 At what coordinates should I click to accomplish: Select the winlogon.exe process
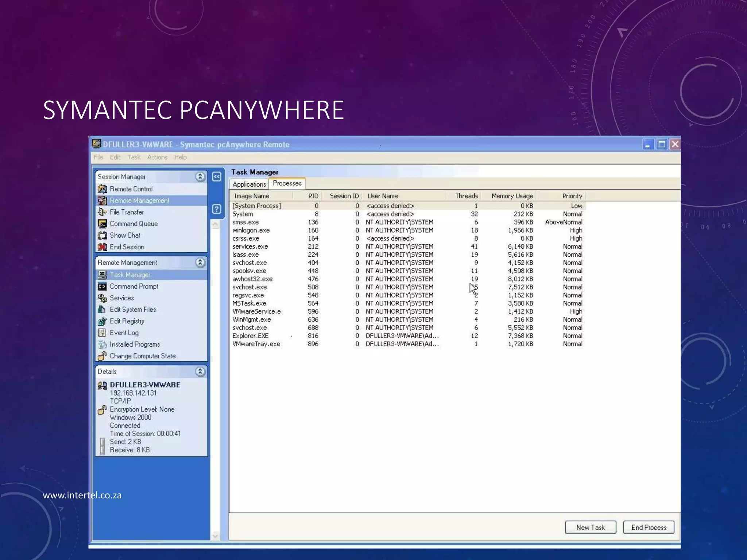407,230
